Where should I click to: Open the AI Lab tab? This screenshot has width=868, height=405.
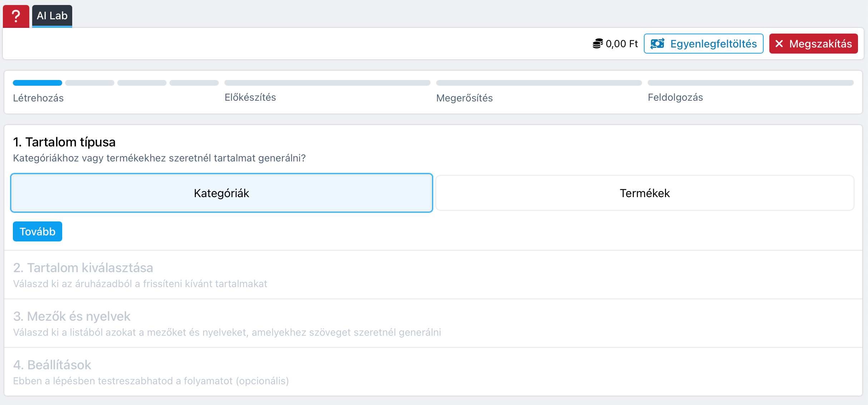coord(52,16)
